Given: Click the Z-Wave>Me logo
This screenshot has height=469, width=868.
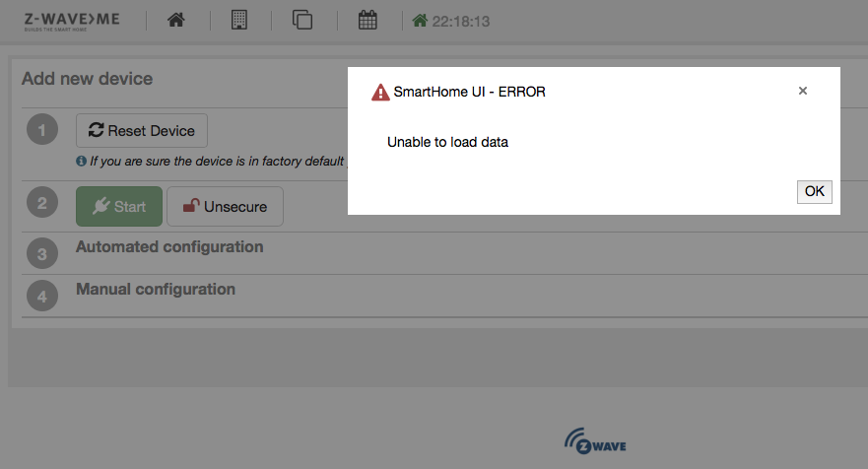Looking at the screenshot, I should coord(72,21).
